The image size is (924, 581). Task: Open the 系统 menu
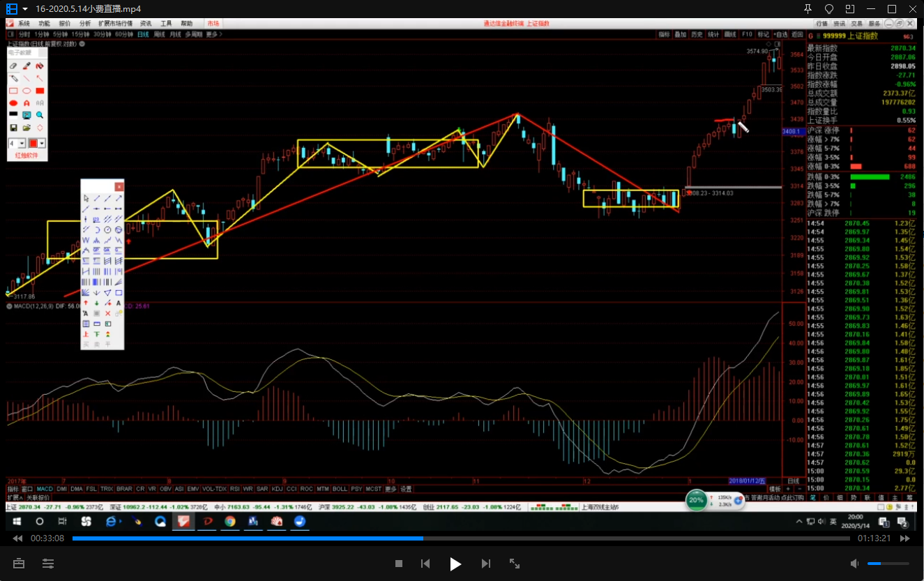[x=24, y=24]
